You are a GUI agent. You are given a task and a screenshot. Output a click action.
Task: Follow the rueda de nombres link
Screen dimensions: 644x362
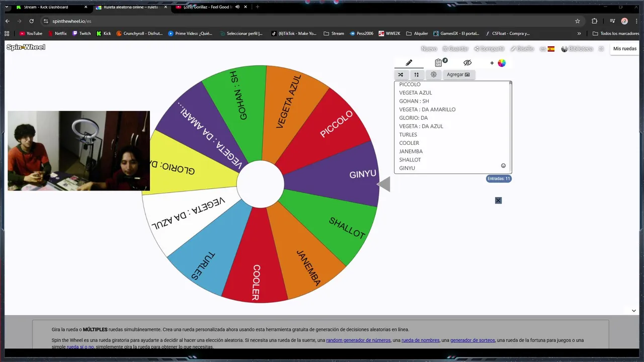click(420, 340)
